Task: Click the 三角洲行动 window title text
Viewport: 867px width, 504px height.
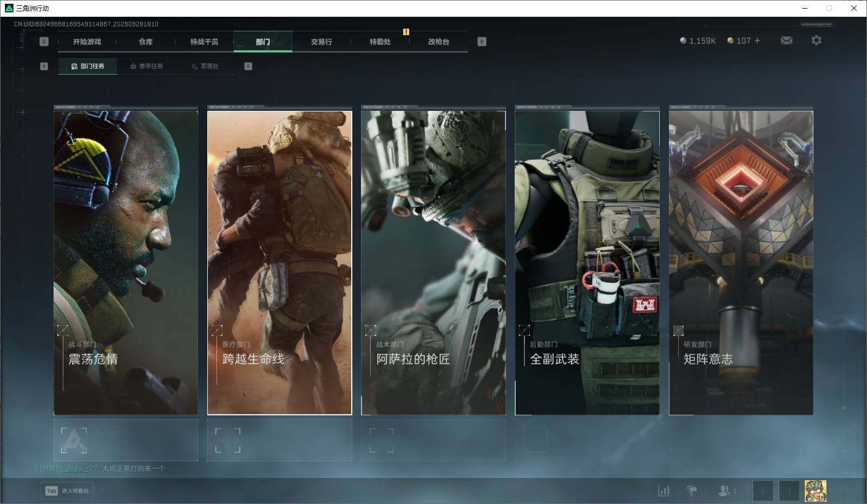Action: click(x=32, y=8)
